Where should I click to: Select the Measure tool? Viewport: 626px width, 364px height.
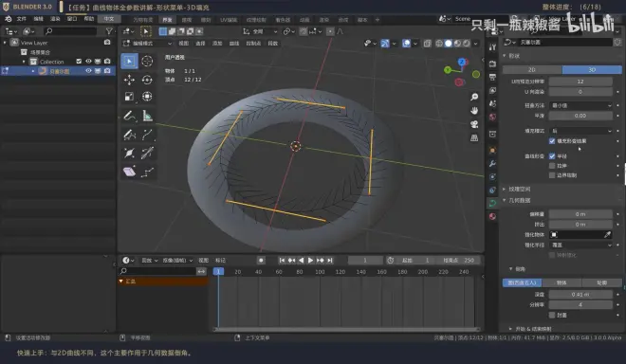tap(147, 117)
